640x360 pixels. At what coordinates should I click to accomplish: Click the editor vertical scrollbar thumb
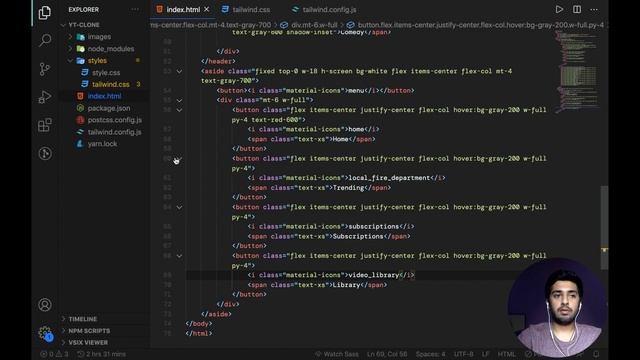[604, 228]
